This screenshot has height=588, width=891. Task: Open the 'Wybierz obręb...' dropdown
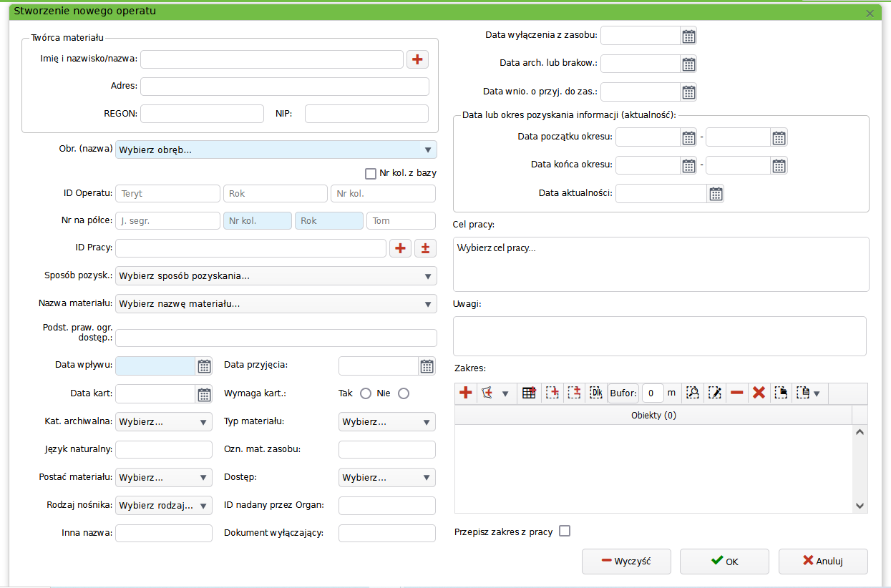pos(276,150)
